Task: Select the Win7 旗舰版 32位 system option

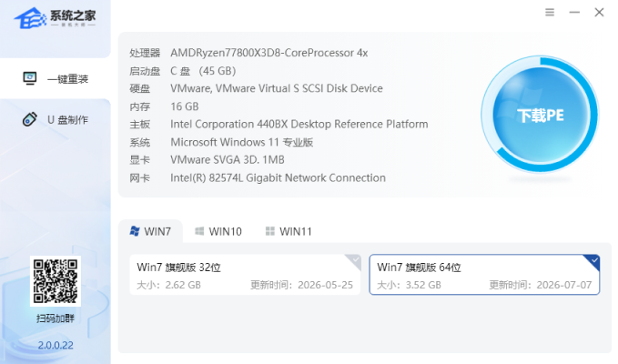Action: pos(245,275)
